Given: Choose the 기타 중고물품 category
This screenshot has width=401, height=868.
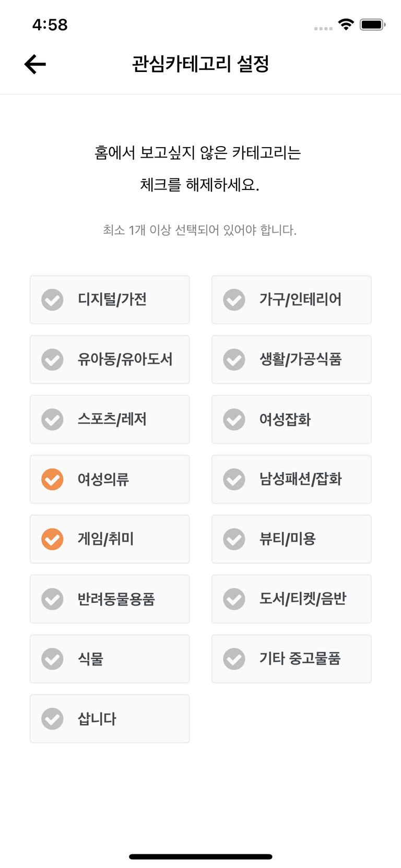Looking at the screenshot, I should (x=291, y=659).
